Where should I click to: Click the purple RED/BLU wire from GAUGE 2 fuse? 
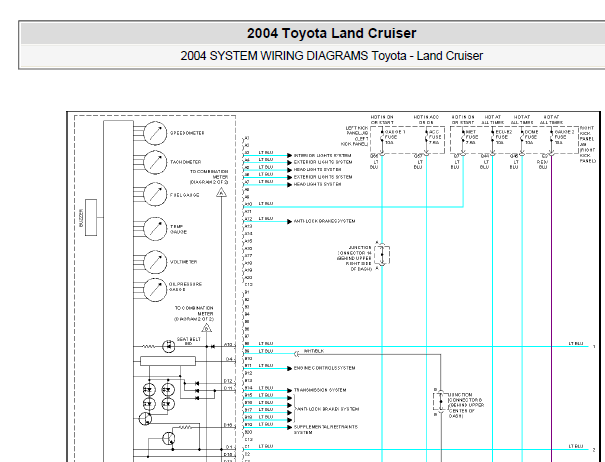pos(552,309)
